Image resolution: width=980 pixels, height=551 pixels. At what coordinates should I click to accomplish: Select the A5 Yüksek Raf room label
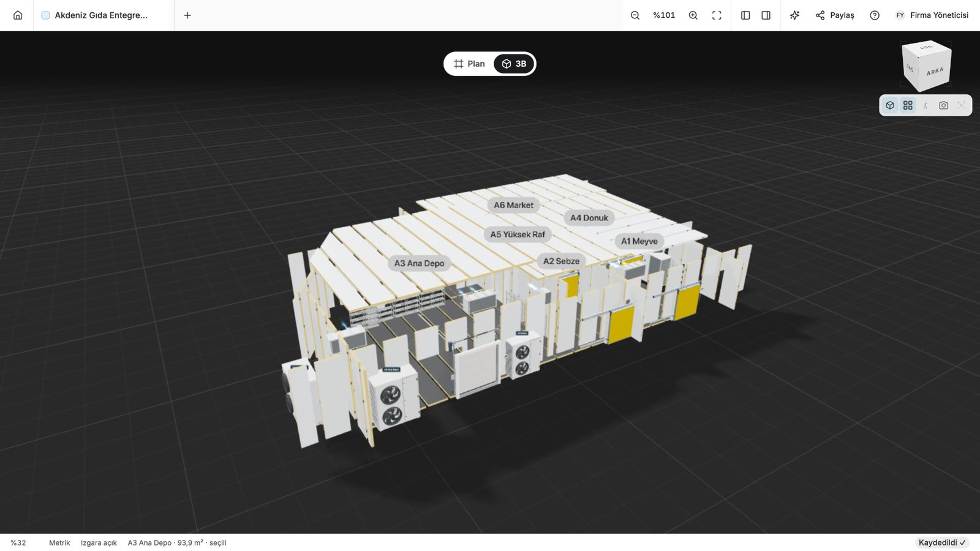click(x=518, y=234)
